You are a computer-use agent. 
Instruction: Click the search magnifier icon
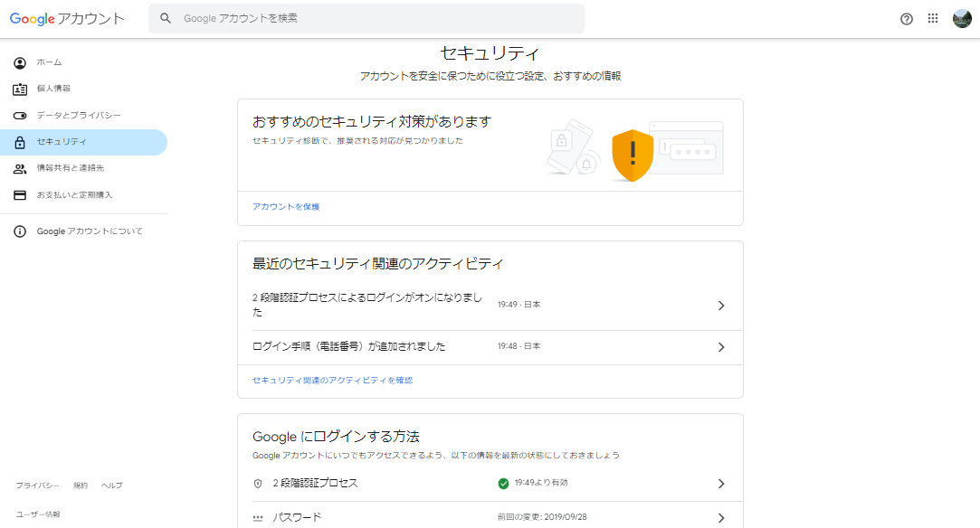tap(166, 19)
